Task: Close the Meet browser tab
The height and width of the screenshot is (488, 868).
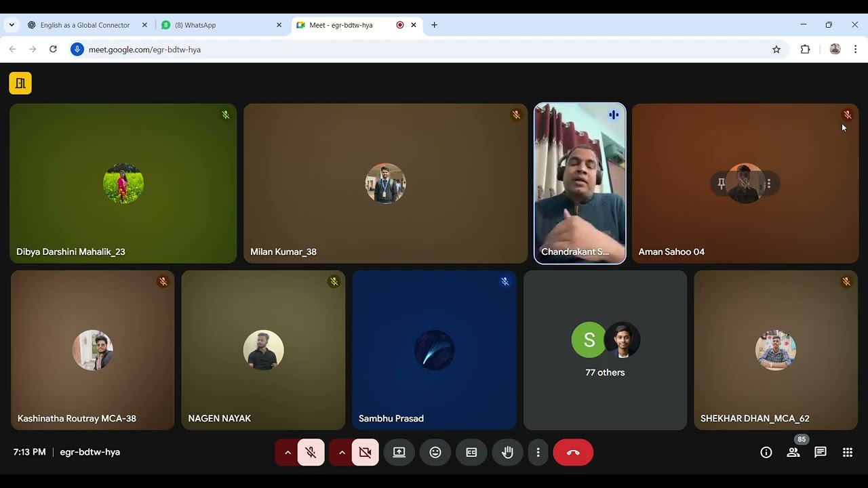Action: point(414,25)
